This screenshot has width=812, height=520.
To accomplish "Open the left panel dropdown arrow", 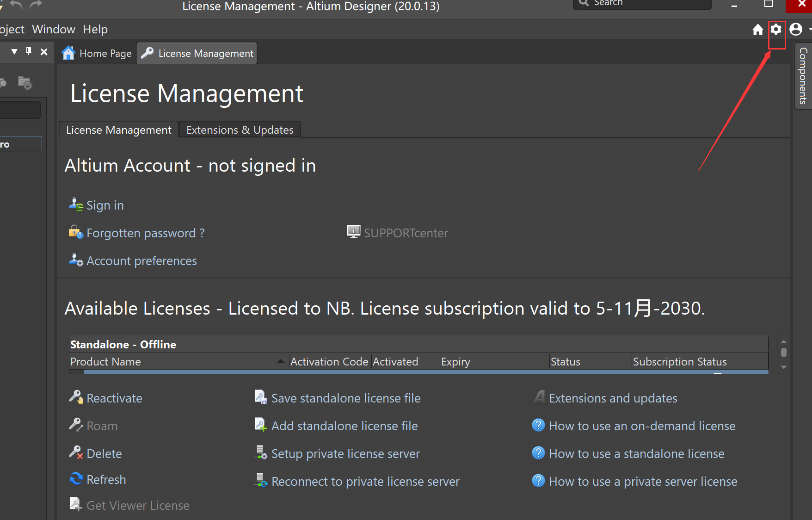I will tap(14, 51).
